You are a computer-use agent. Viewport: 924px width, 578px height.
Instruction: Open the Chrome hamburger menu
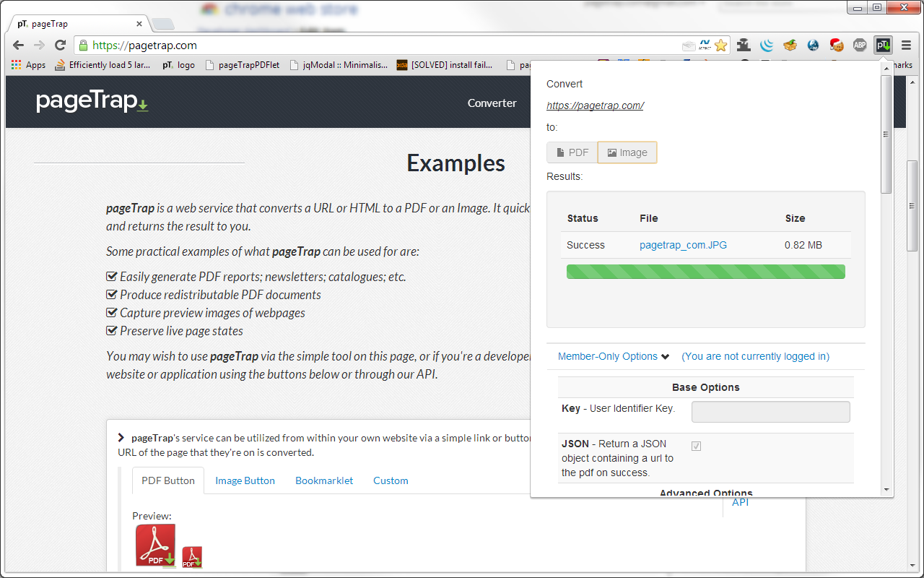click(x=906, y=45)
